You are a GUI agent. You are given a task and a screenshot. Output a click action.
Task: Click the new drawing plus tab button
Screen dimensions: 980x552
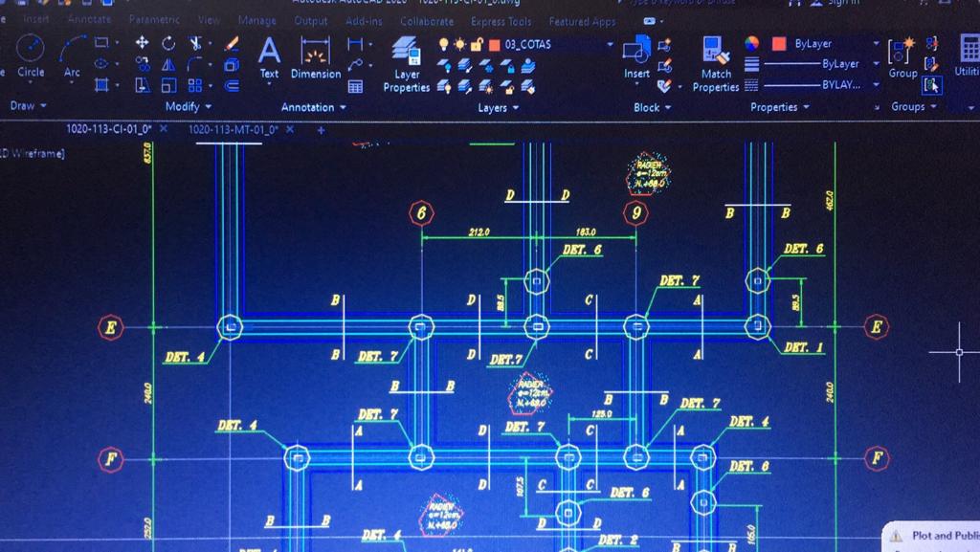coord(321,129)
